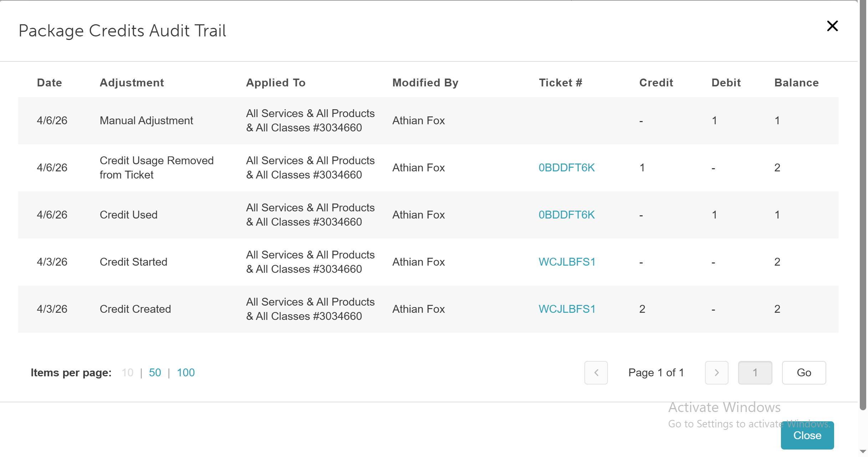
Task: Show 100 items per page
Action: 186,373
